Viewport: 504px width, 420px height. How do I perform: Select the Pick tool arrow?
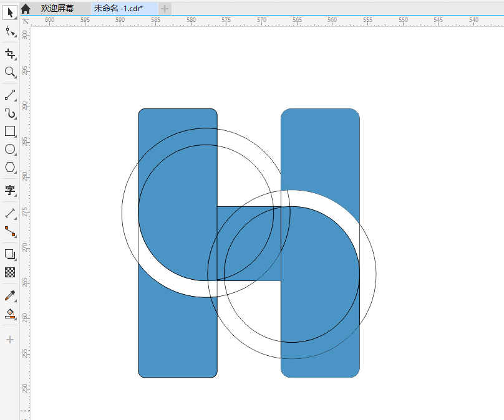pos(10,13)
